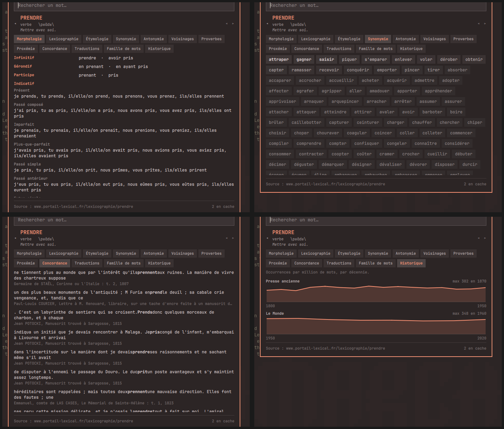Click previous-word arrow in the Morphologie panel
Screen dimensions: 504x429
227,24
